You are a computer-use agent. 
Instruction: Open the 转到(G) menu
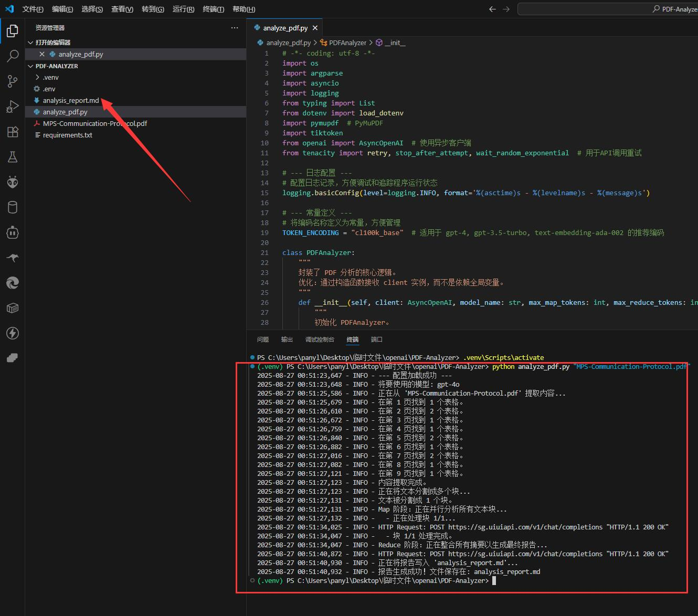tap(153, 9)
